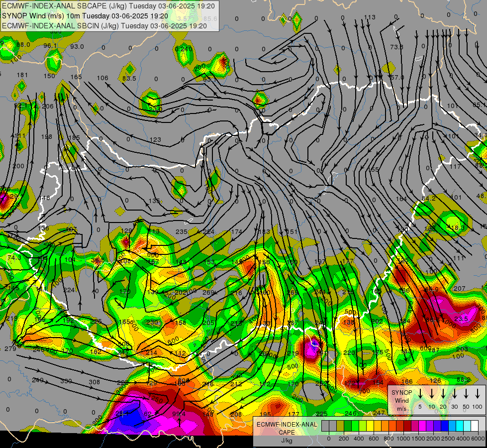
Task: Click the map value 208
Action: tap(236, 414)
